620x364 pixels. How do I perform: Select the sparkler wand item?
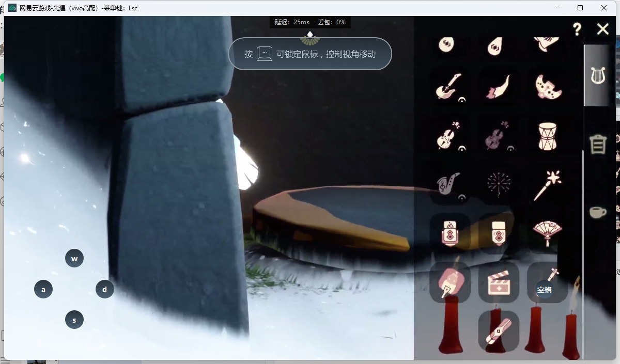click(548, 185)
